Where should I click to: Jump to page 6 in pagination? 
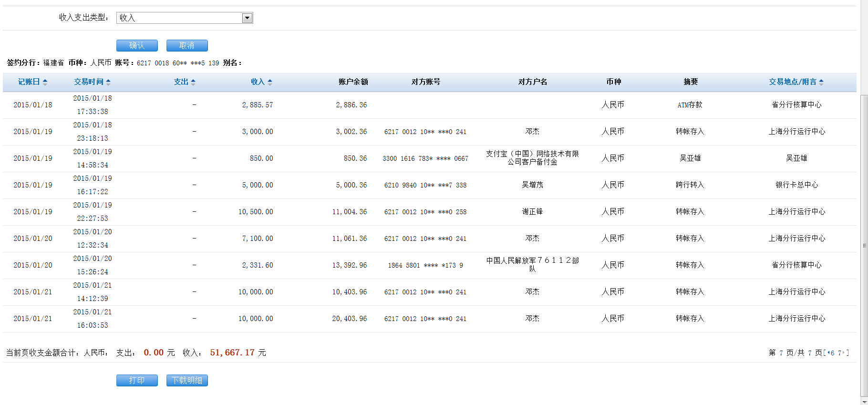833,353
